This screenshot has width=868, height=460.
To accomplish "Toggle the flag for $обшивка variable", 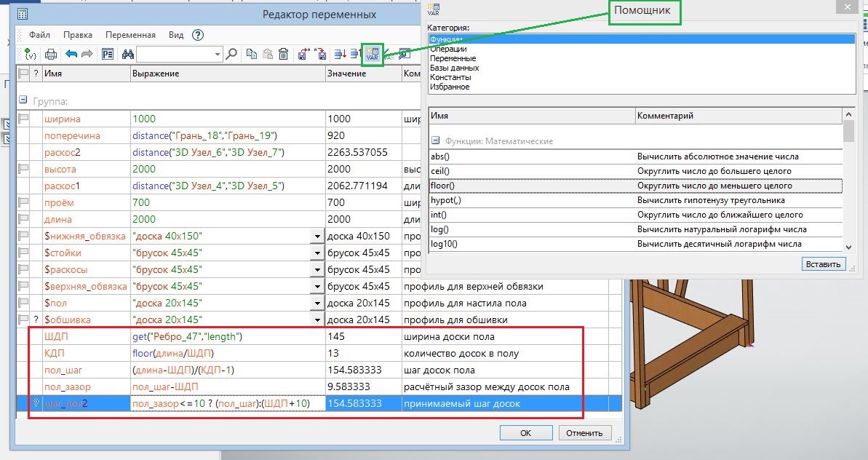I will coord(23,320).
